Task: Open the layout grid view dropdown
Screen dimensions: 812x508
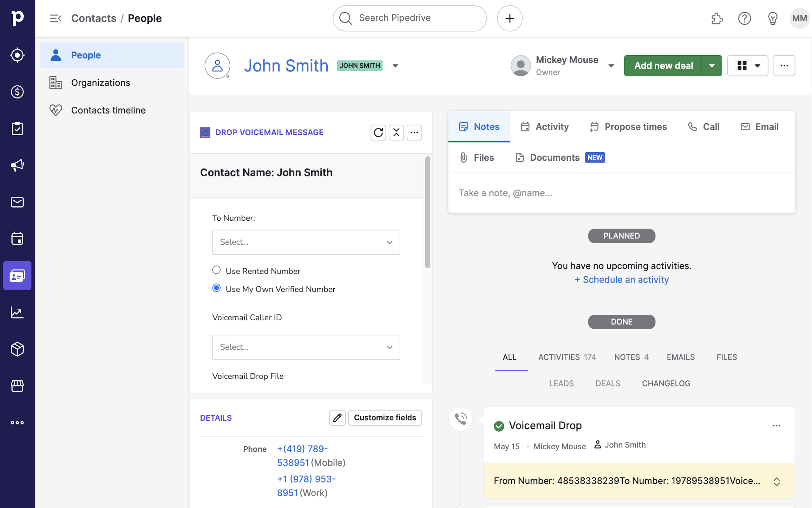Action: 748,65
